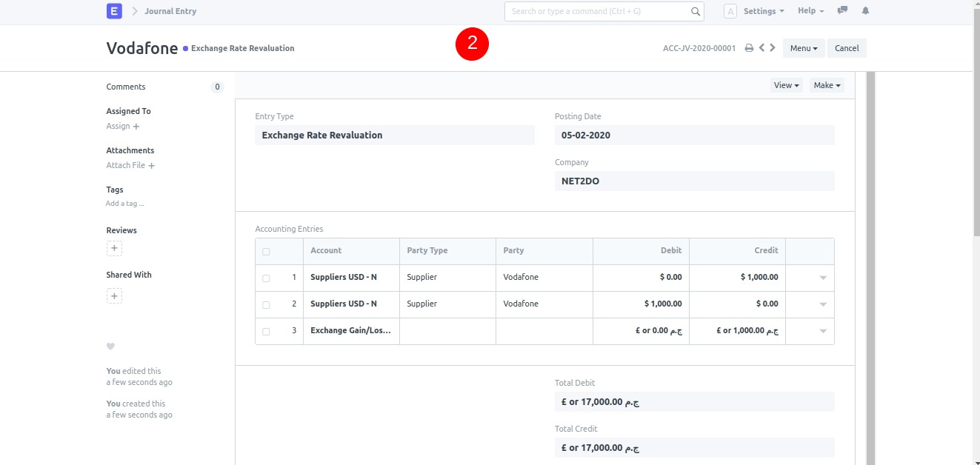The image size is (980, 465).
Task: Click Vodafone party in row 1
Action: click(x=521, y=277)
